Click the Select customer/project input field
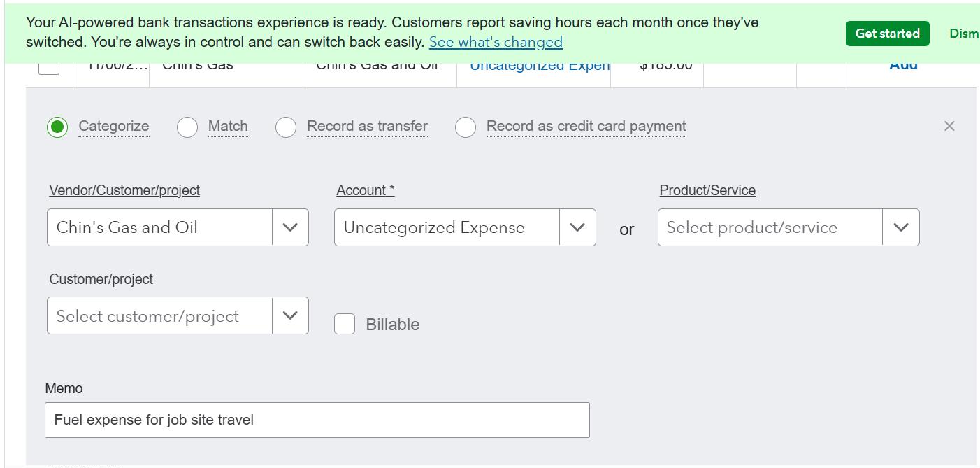 (x=159, y=315)
